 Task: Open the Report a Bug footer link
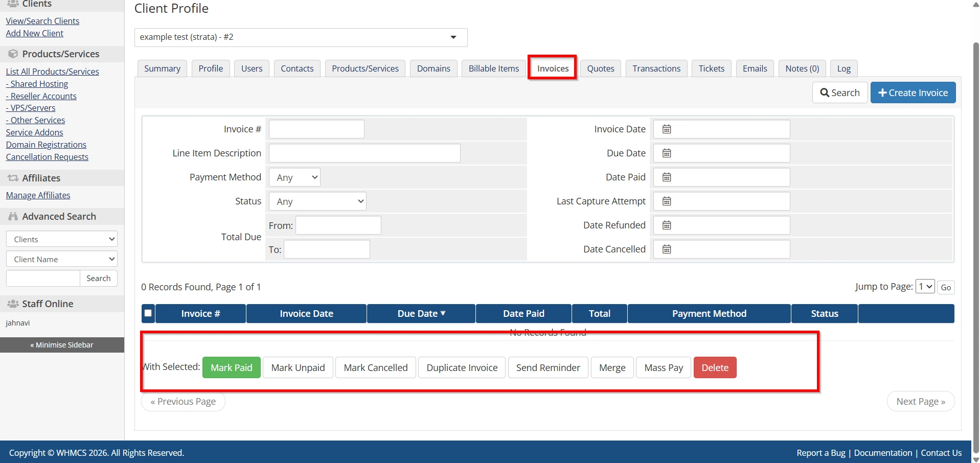click(x=821, y=453)
